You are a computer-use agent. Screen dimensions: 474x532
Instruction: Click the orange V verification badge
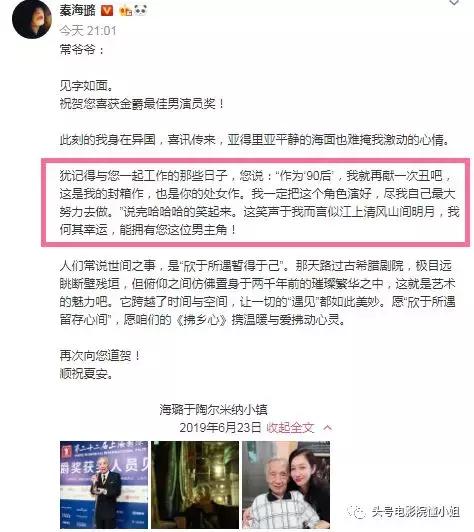tap(107, 11)
